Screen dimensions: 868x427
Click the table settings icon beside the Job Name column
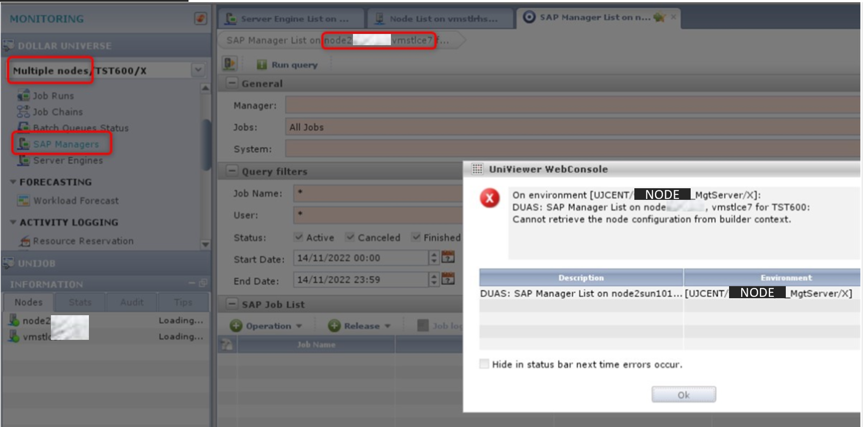[227, 344]
